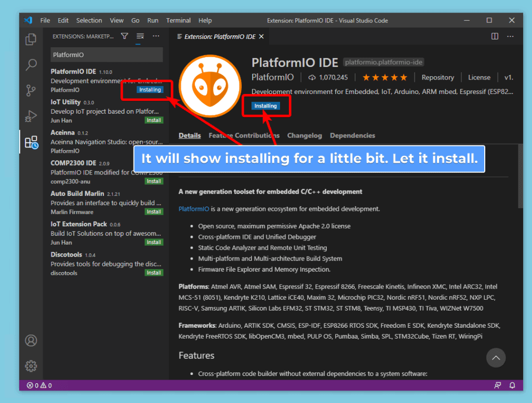Click the 1,070,245 install count
The width and height of the screenshot is (532, 403).
328,77
